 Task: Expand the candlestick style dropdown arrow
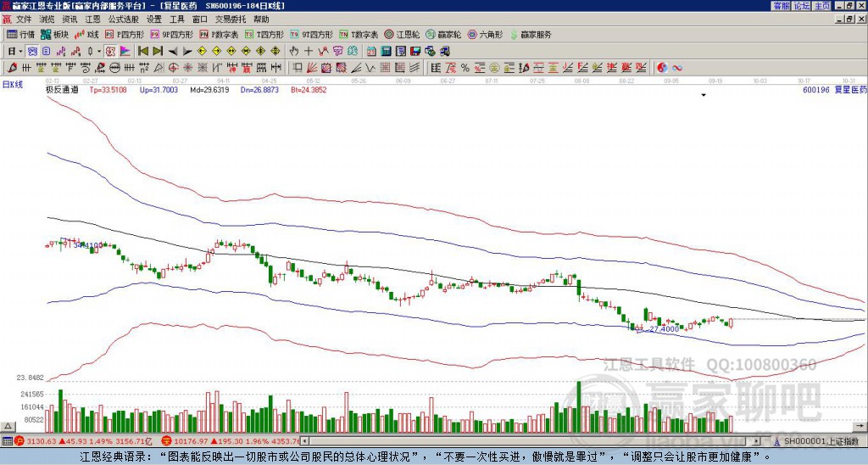(99, 51)
